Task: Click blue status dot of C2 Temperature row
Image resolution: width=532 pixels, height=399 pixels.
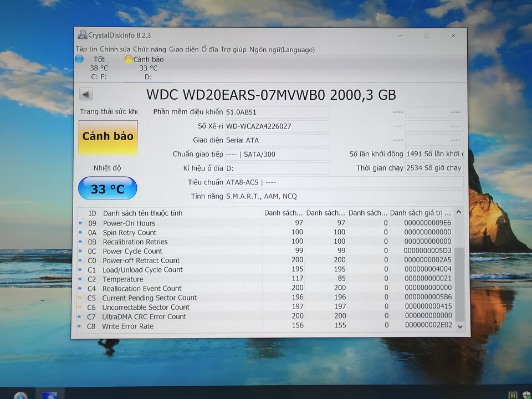Action: tap(80, 279)
